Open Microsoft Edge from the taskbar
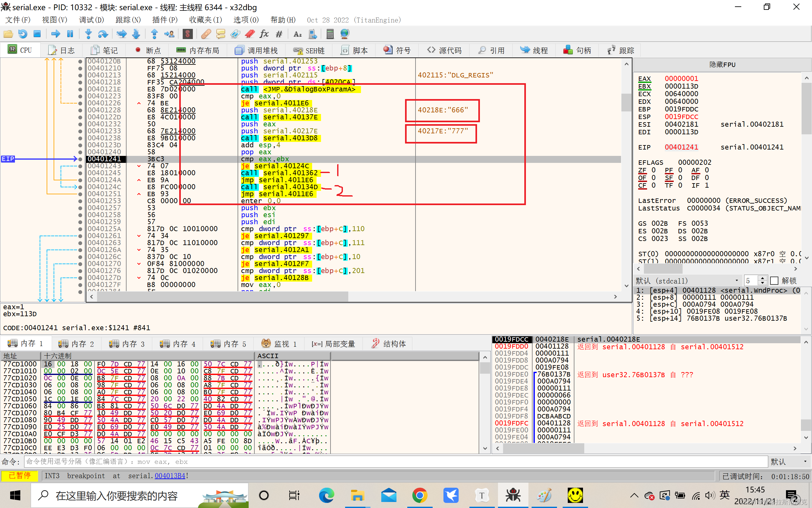Image resolution: width=812 pixels, height=508 pixels. click(x=326, y=495)
